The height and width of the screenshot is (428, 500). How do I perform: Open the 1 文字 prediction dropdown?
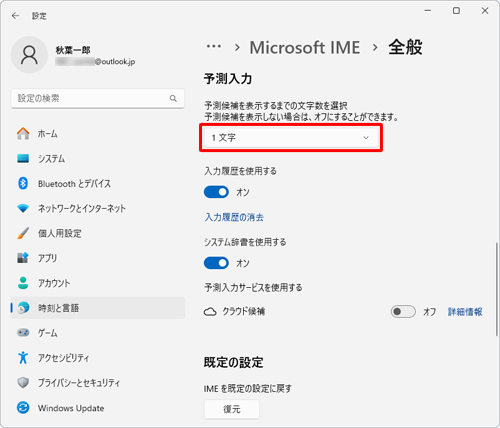pyautogui.click(x=291, y=138)
